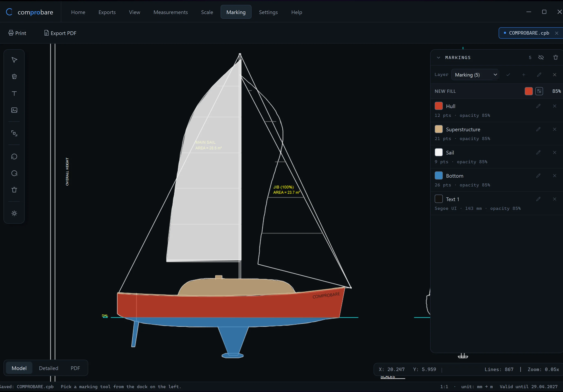Open the Measurements menu
Viewport: 563px width, 392px height.
coord(171,12)
